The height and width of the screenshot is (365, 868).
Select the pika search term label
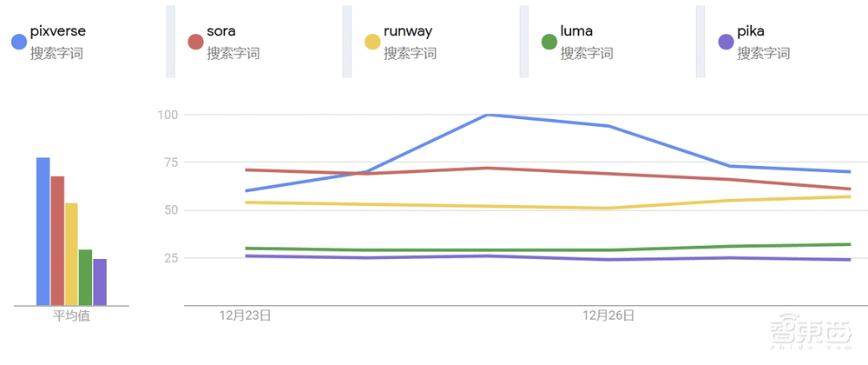(752, 32)
